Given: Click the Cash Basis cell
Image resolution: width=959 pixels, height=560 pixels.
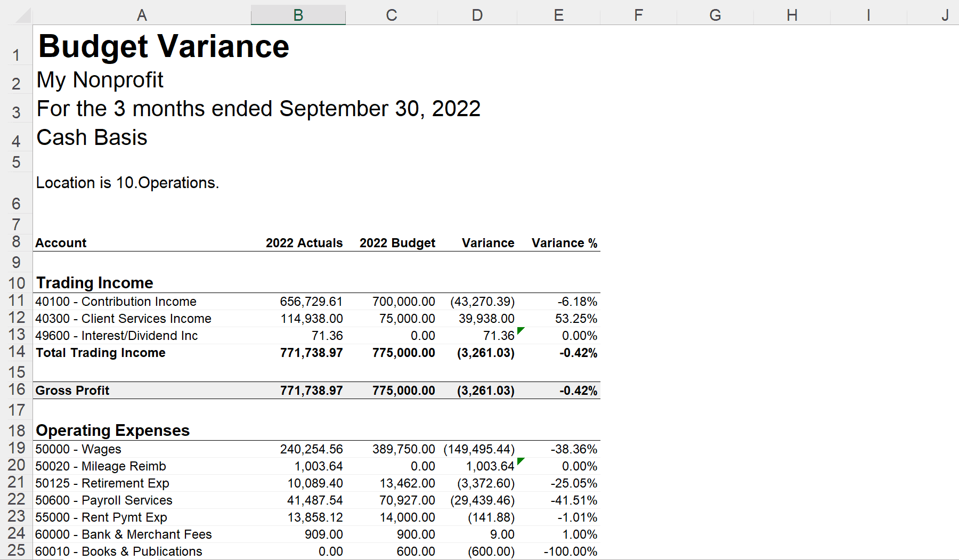Looking at the screenshot, I should click(92, 137).
